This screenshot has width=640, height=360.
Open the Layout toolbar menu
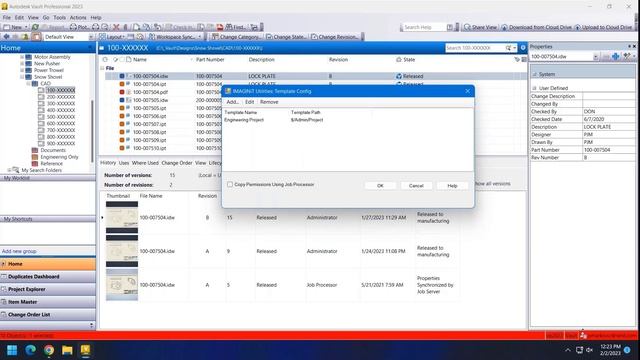[112, 37]
